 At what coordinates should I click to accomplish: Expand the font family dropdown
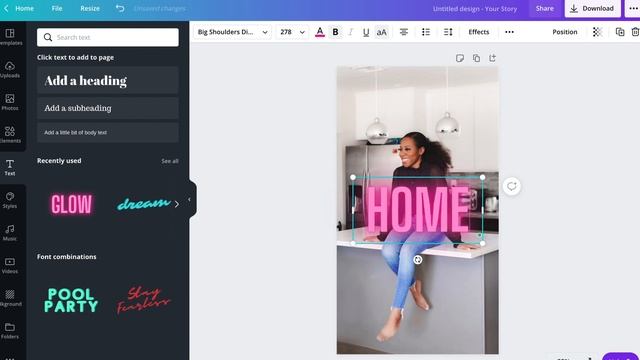click(x=265, y=32)
